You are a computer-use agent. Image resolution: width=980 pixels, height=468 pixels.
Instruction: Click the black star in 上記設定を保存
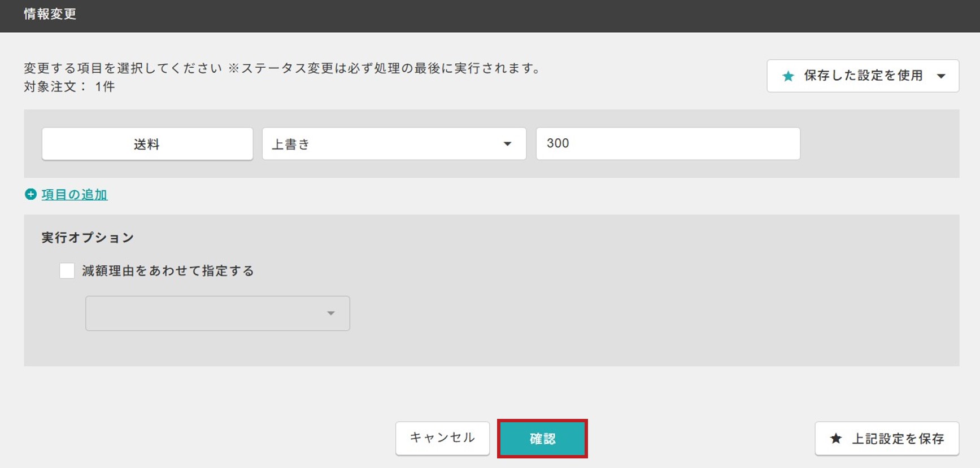(836, 439)
